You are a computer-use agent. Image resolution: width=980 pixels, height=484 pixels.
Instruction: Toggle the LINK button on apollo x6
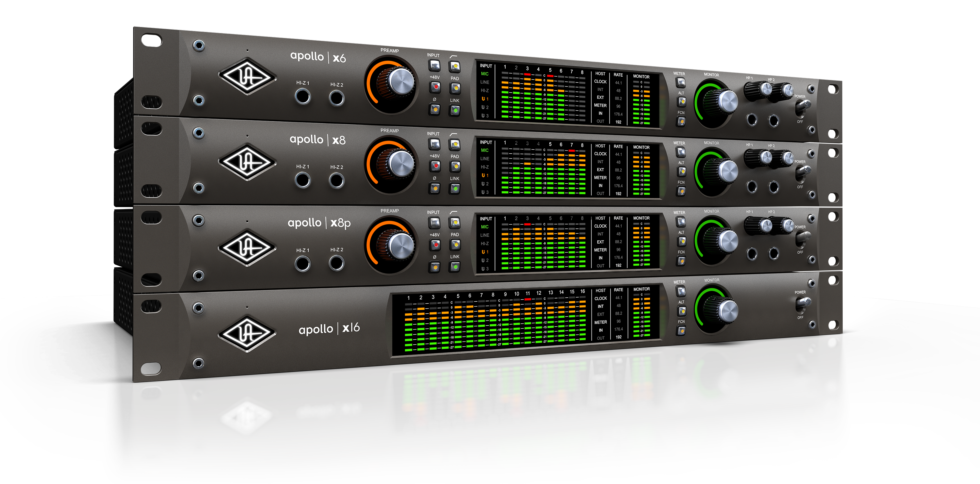point(455,110)
